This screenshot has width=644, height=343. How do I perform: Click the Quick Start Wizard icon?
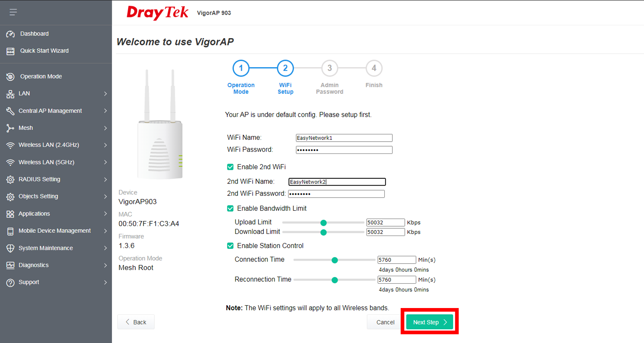tap(10, 51)
